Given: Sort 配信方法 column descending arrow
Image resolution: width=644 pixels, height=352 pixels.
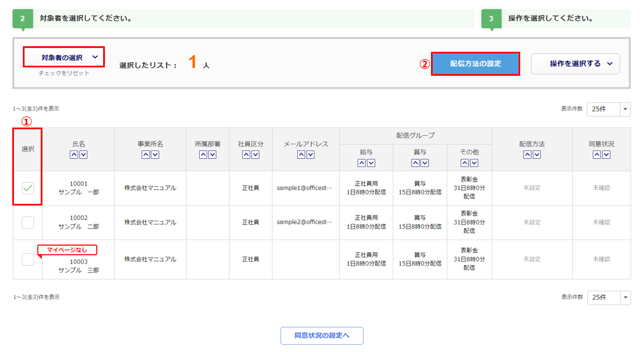Looking at the screenshot, I should [536, 155].
